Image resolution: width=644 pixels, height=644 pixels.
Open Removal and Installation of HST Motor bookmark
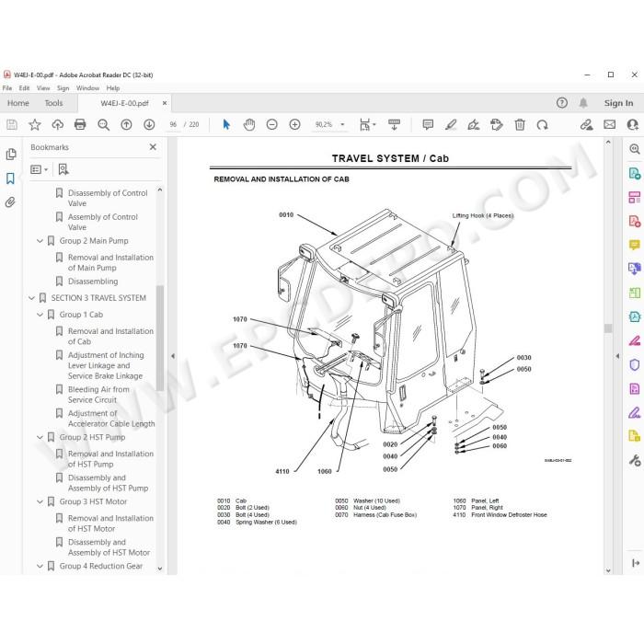tap(110, 523)
